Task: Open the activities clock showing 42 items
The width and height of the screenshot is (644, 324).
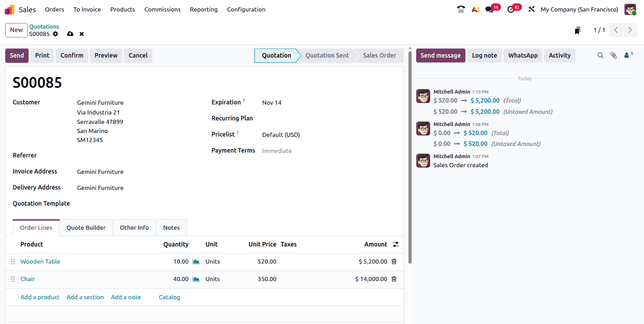Action: coord(511,9)
